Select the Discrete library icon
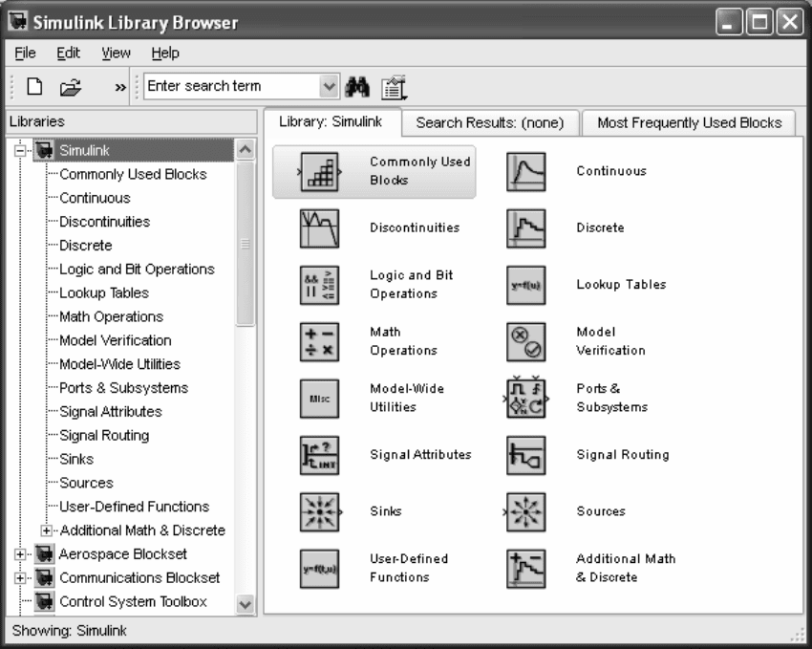This screenshot has width=812, height=649. [x=525, y=228]
